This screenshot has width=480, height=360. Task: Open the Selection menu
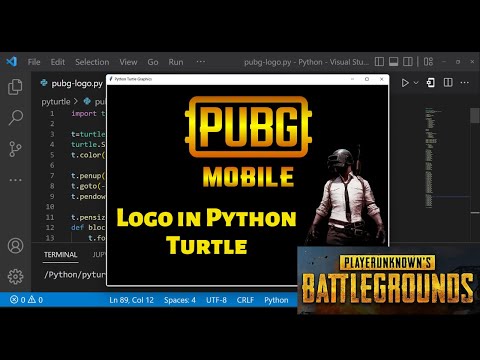(92, 62)
